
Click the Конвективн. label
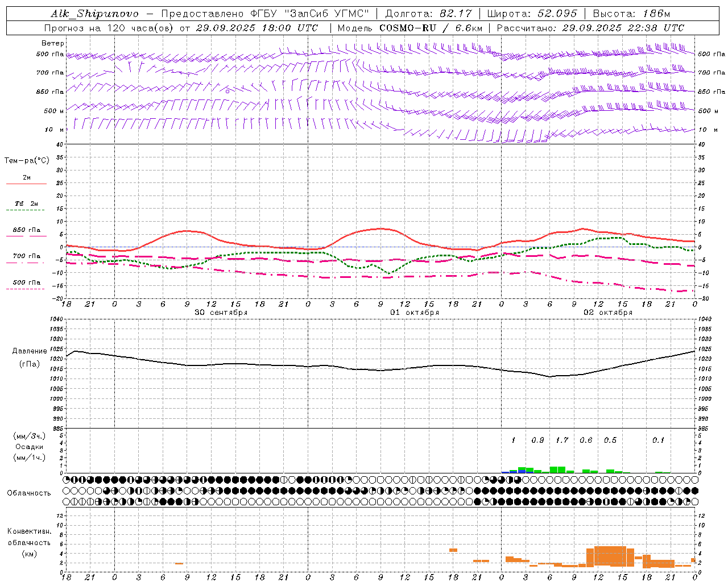29,531
